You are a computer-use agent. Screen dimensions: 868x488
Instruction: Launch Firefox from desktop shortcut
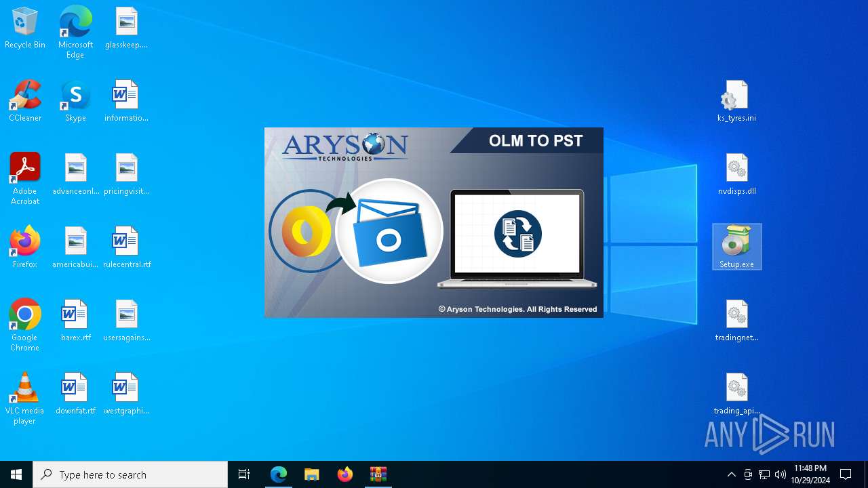point(25,248)
